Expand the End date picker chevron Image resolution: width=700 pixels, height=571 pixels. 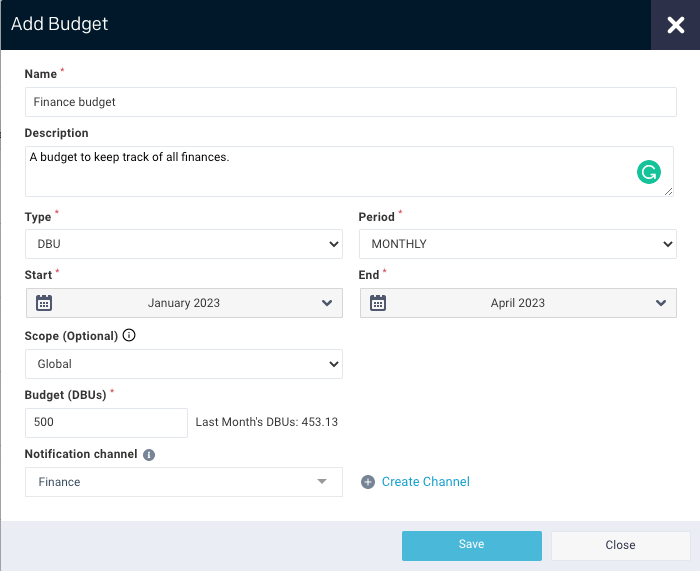coord(661,303)
